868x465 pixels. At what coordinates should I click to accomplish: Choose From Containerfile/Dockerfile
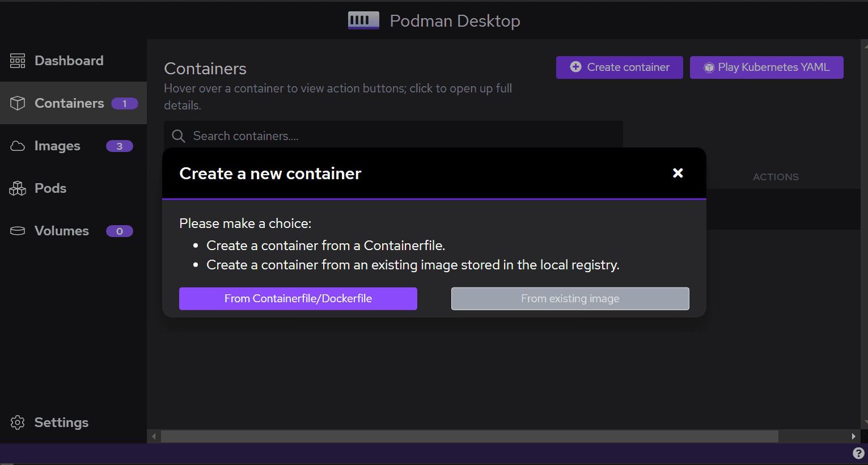(x=298, y=299)
